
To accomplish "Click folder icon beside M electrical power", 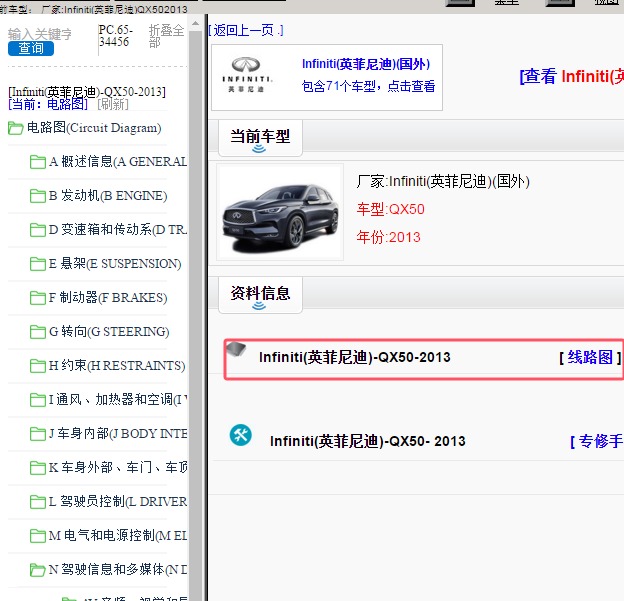I will click(x=38, y=535).
